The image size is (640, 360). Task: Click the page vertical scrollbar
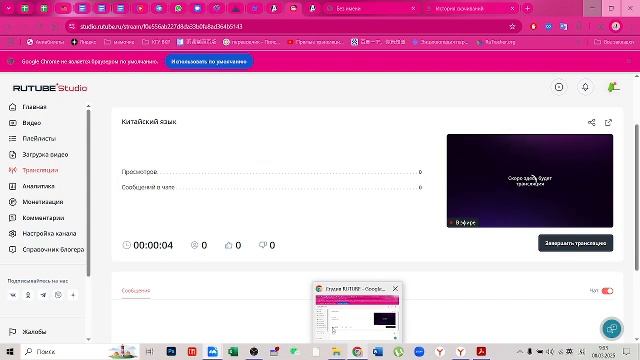point(636,197)
